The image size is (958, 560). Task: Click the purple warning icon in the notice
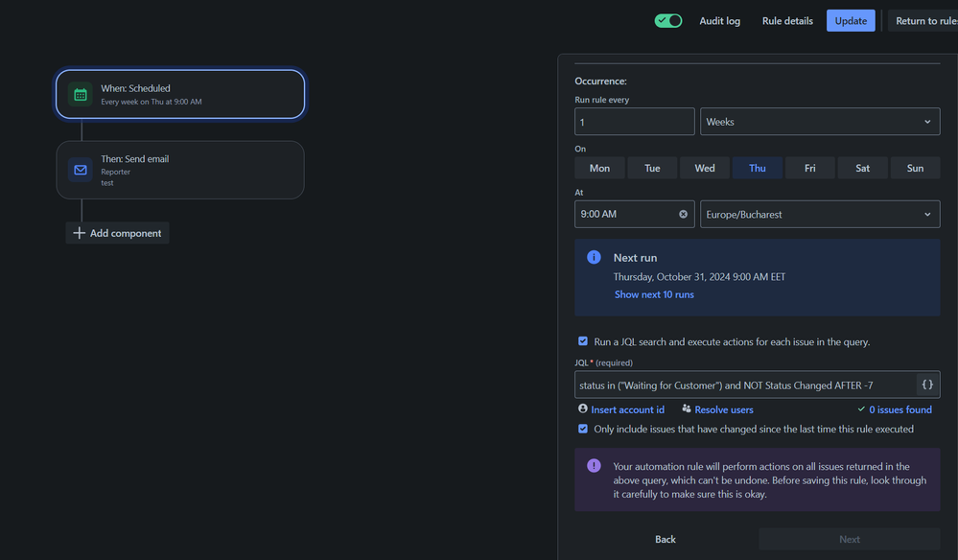point(594,465)
